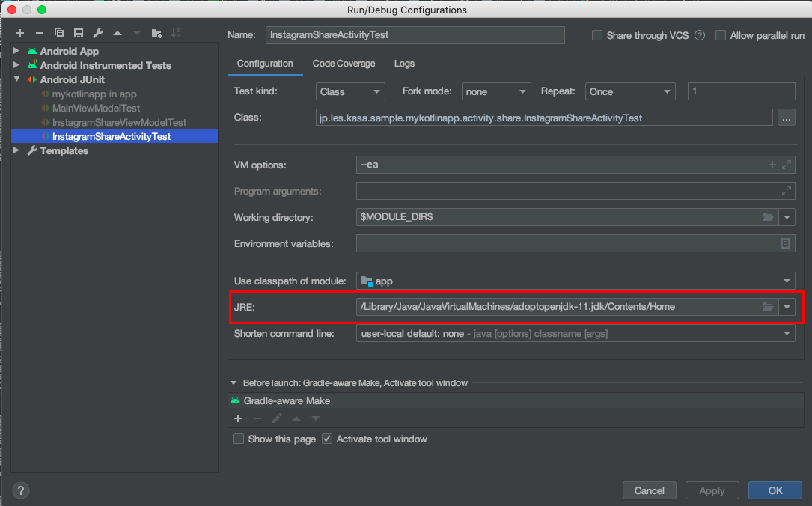The height and width of the screenshot is (506, 812).
Task: Move configuration down with arrow icon
Action: [x=137, y=33]
